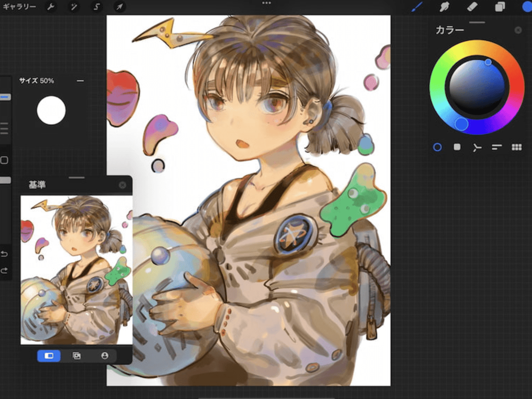Open the color Palettes grid tab
The image size is (532, 399).
517,147
